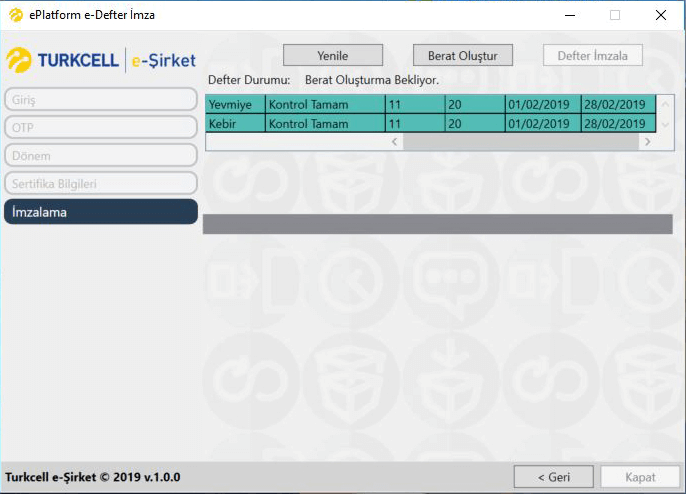Close the ePlatform e-Defter İmza window
Screen dimensions: 686x494
tap(661, 15)
